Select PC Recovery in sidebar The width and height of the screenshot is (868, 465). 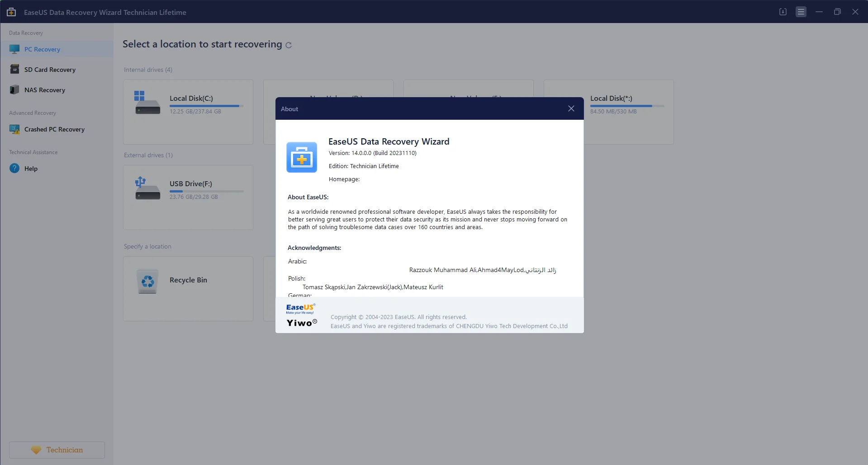pyautogui.click(x=57, y=49)
